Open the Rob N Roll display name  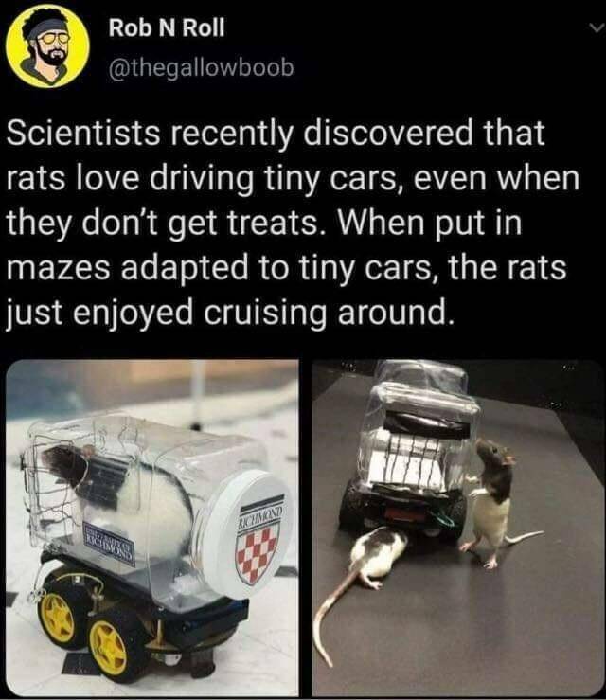click(167, 28)
